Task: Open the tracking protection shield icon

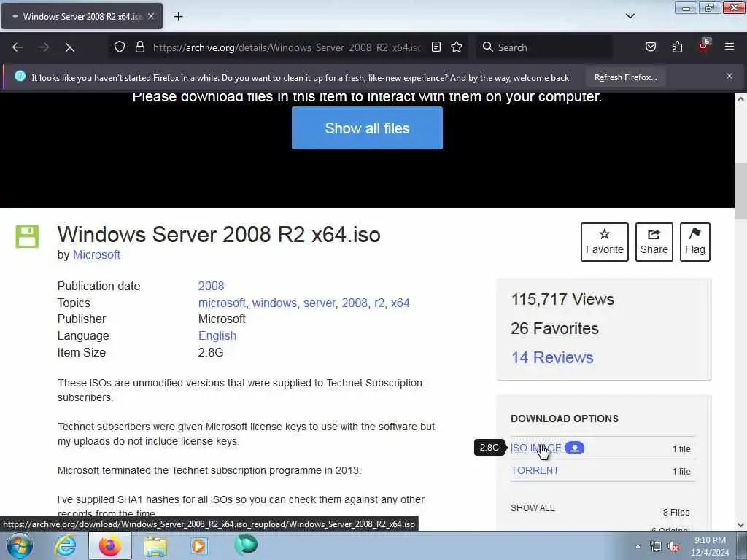Action: (120, 47)
